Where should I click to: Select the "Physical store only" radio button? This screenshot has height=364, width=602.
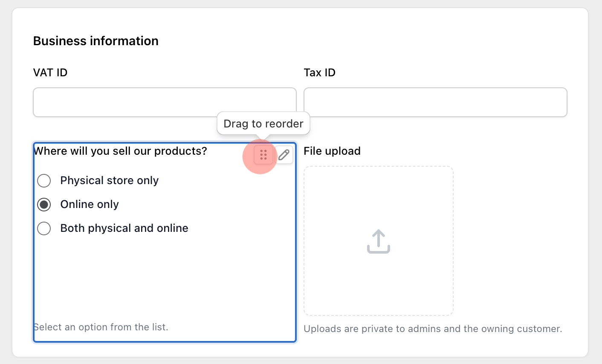pos(44,180)
